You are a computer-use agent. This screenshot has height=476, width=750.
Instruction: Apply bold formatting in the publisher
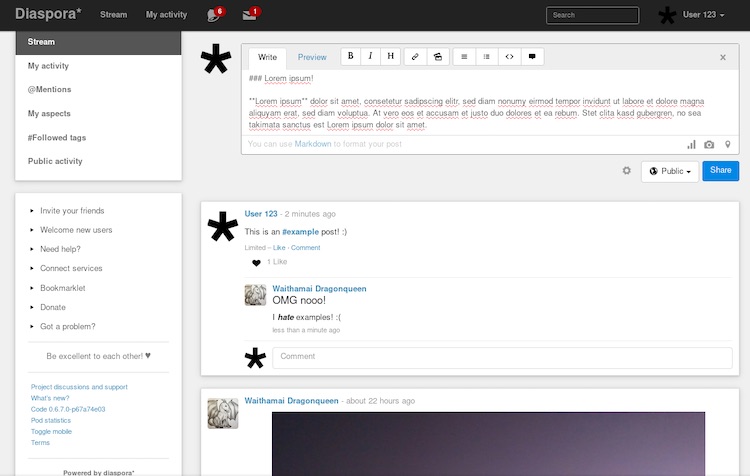[x=351, y=56]
